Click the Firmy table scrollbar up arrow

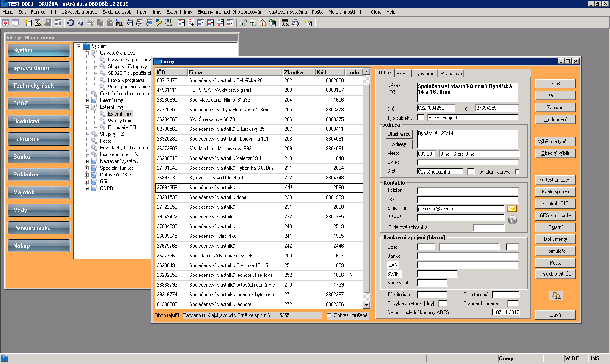tap(367, 72)
